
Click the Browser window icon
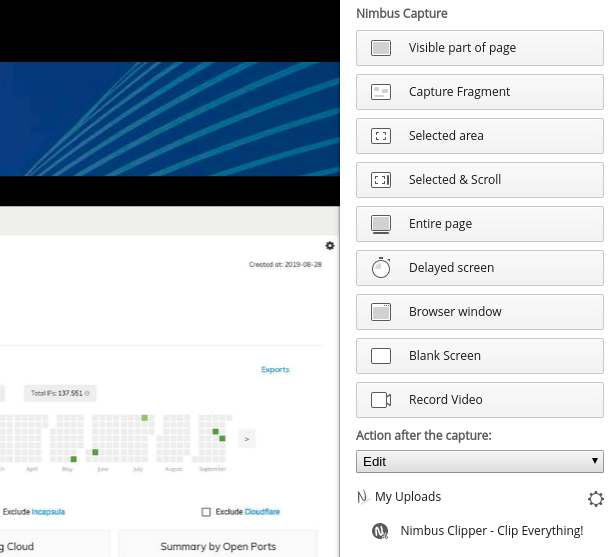(381, 311)
